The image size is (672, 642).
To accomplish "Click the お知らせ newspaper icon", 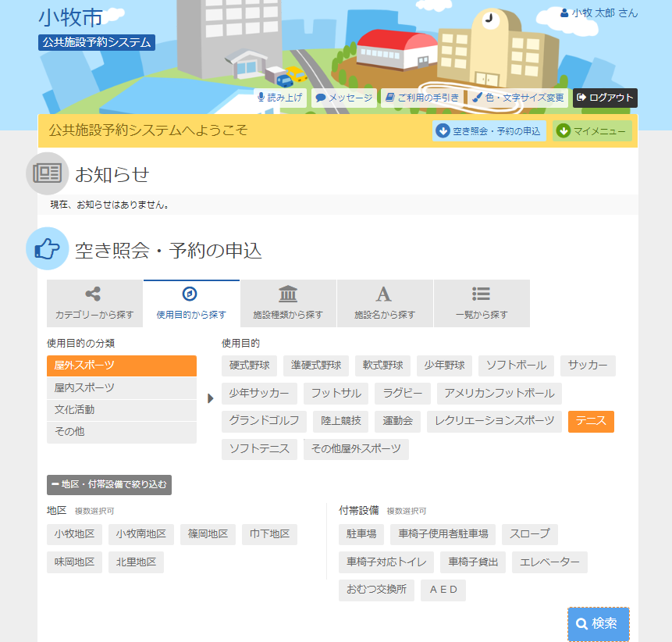I will pyautogui.click(x=46, y=173).
